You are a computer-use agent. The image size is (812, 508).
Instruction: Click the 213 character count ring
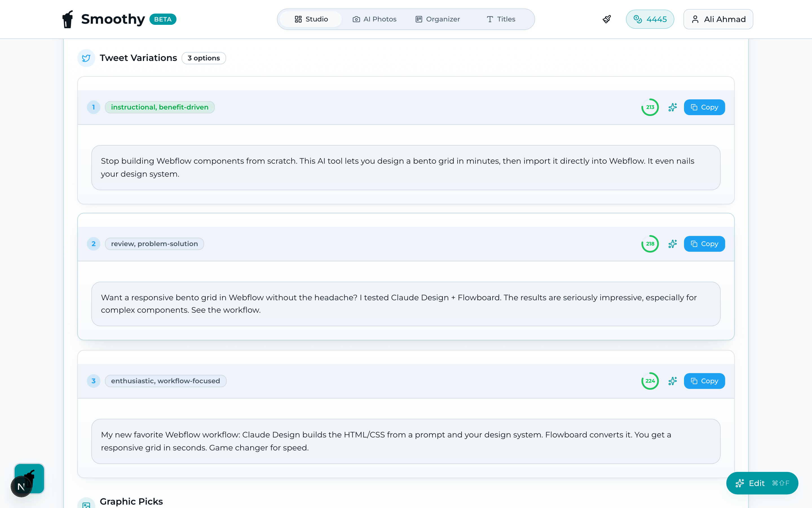[x=650, y=107]
